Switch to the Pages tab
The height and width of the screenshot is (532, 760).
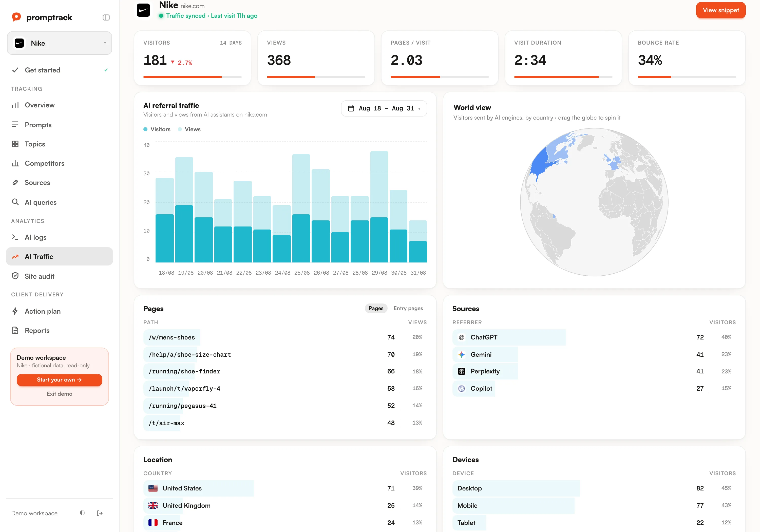[376, 308]
